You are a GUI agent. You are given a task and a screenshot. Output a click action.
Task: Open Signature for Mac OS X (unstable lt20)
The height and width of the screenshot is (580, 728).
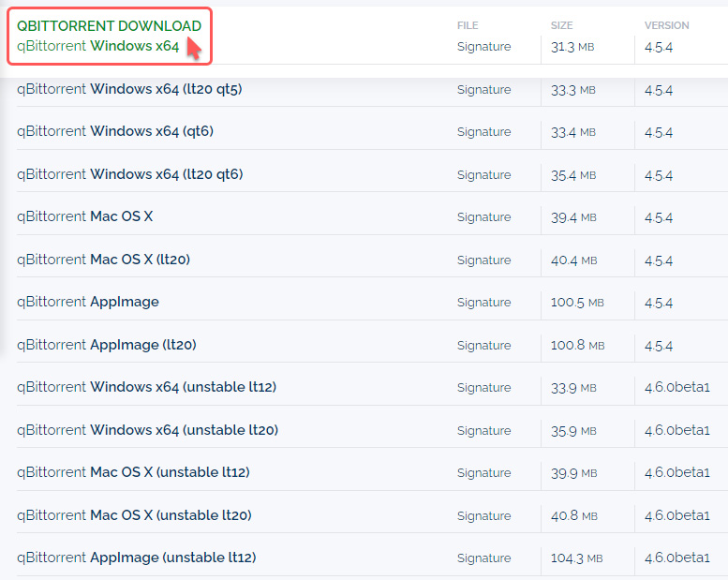click(x=483, y=516)
